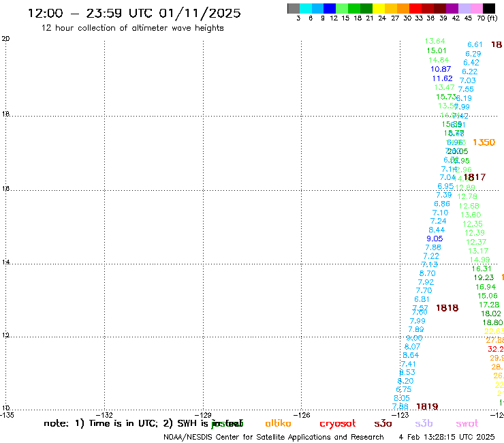This screenshot has width=504, height=443.
Task: Click the wave height value '17.28'
Action: [489, 305]
